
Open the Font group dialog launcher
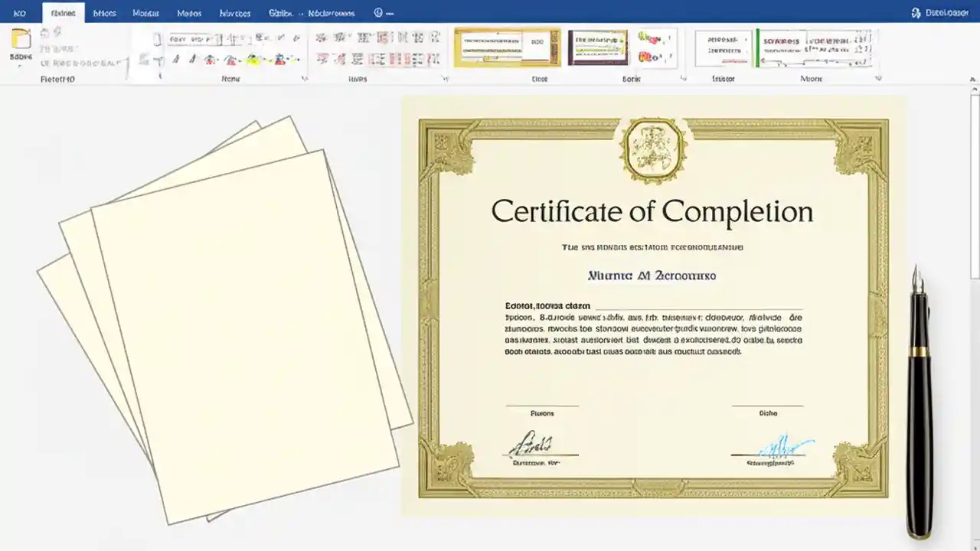click(x=305, y=77)
